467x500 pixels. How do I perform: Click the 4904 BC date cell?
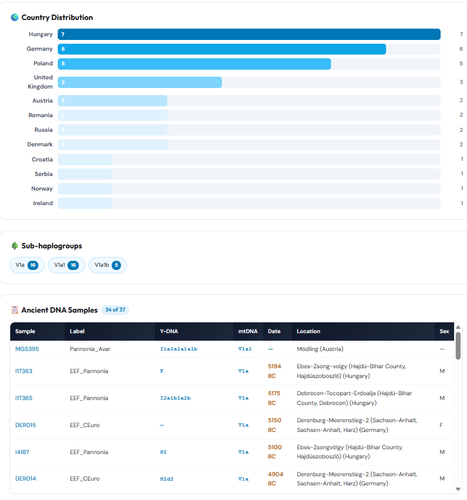[x=276, y=479]
